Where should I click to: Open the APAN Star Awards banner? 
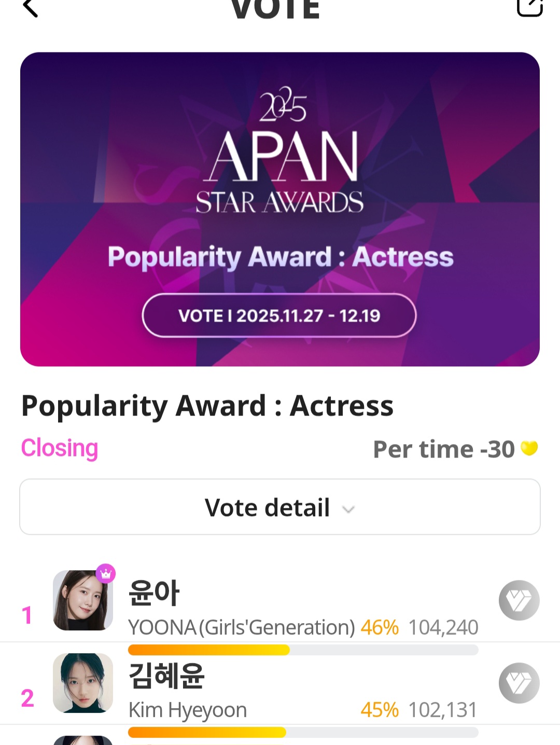coord(280,209)
